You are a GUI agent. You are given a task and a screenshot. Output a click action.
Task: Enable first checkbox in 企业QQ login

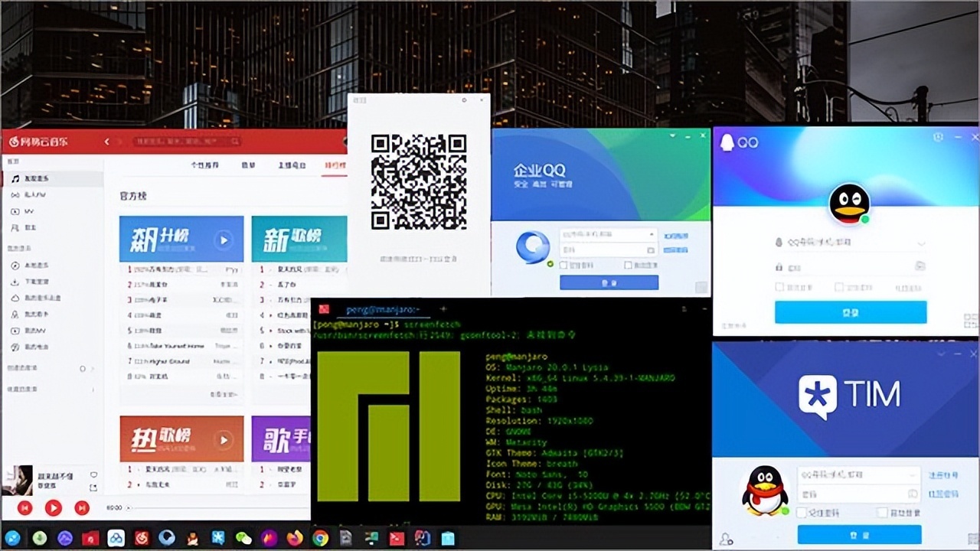coord(564,266)
